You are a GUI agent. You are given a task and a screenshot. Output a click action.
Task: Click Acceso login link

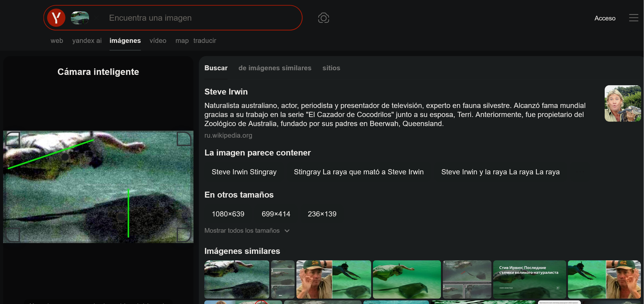(605, 18)
